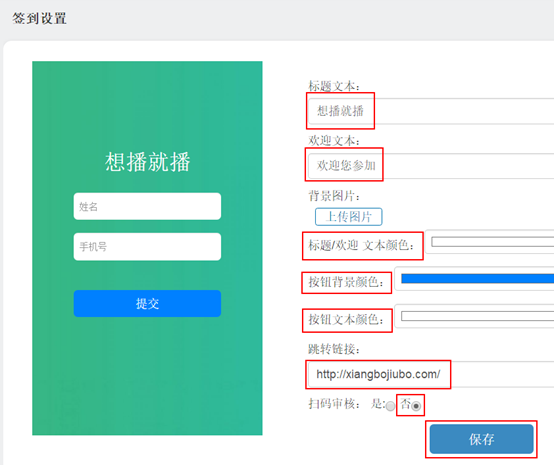Open the blue 按钮背景颜色 color swatch
Viewport: 554px width, 465px height.
click(477, 278)
